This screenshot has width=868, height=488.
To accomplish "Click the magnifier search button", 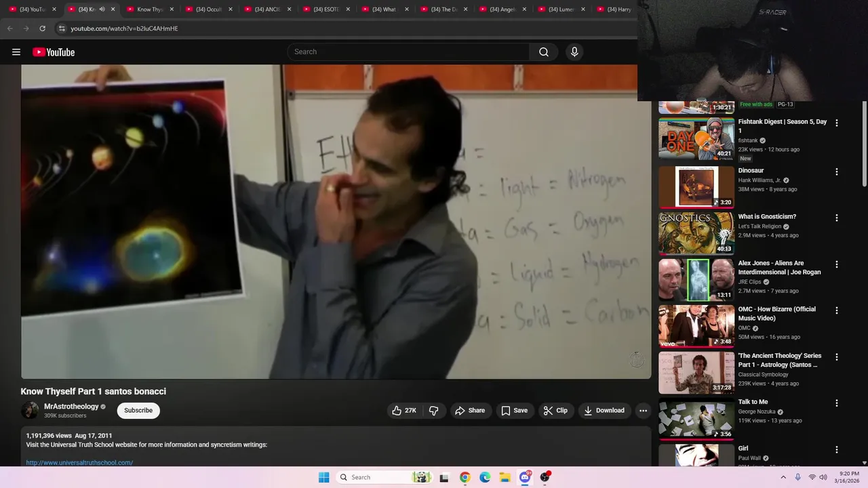I will [544, 52].
